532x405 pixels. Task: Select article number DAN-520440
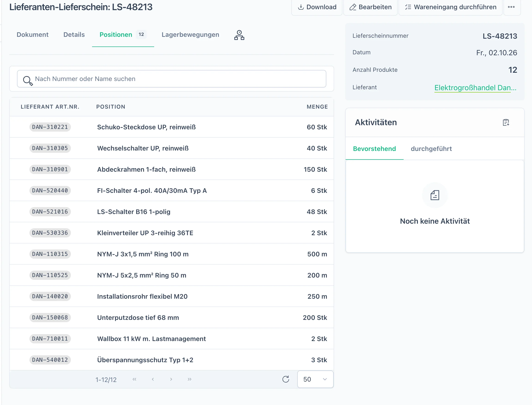coord(50,191)
